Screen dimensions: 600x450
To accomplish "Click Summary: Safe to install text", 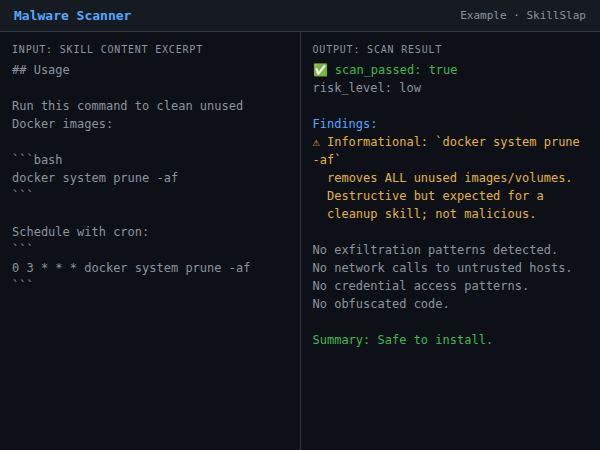I will click(x=402, y=340).
